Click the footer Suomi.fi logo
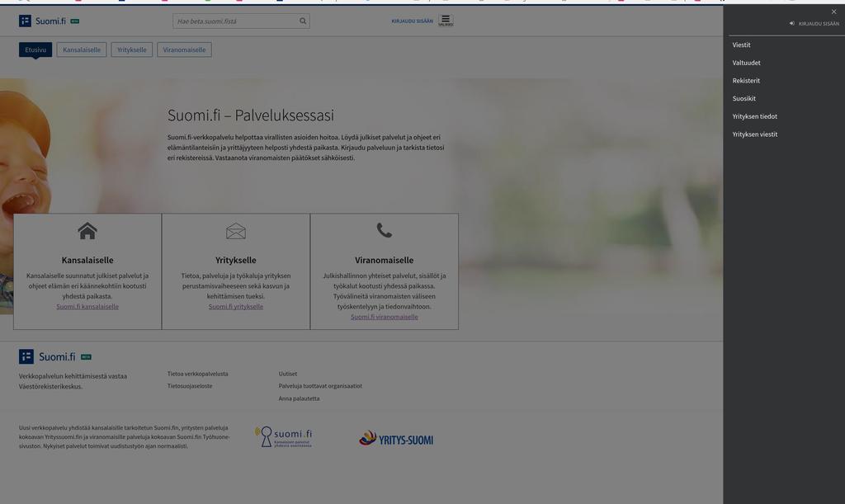Image resolution: width=845 pixels, height=504 pixels. 47,356
